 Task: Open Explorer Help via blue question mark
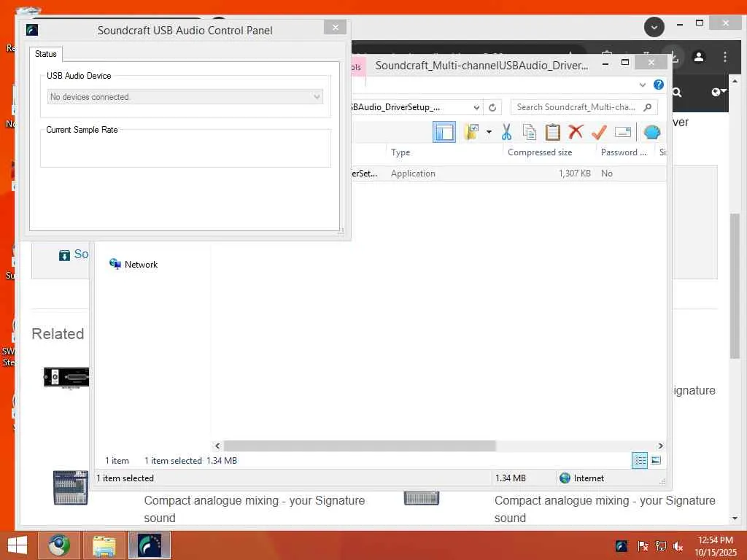(x=659, y=85)
